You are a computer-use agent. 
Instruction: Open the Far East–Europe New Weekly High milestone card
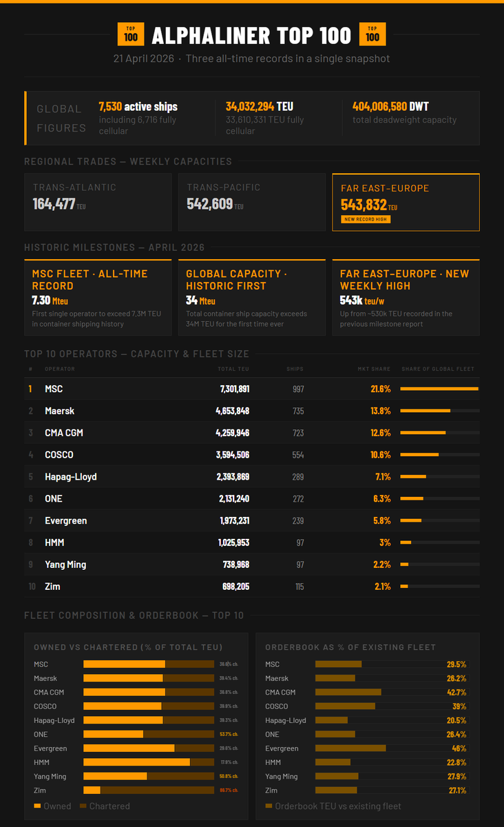point(406,298)
